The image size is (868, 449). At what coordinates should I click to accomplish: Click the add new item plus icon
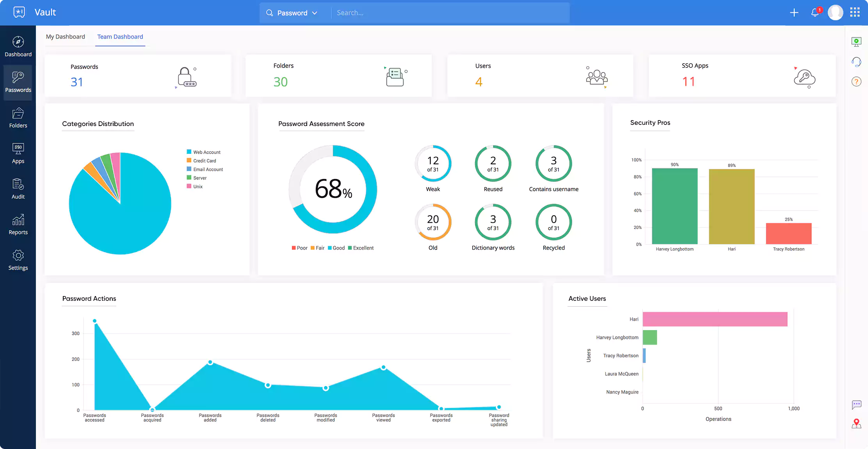[794, 12]
